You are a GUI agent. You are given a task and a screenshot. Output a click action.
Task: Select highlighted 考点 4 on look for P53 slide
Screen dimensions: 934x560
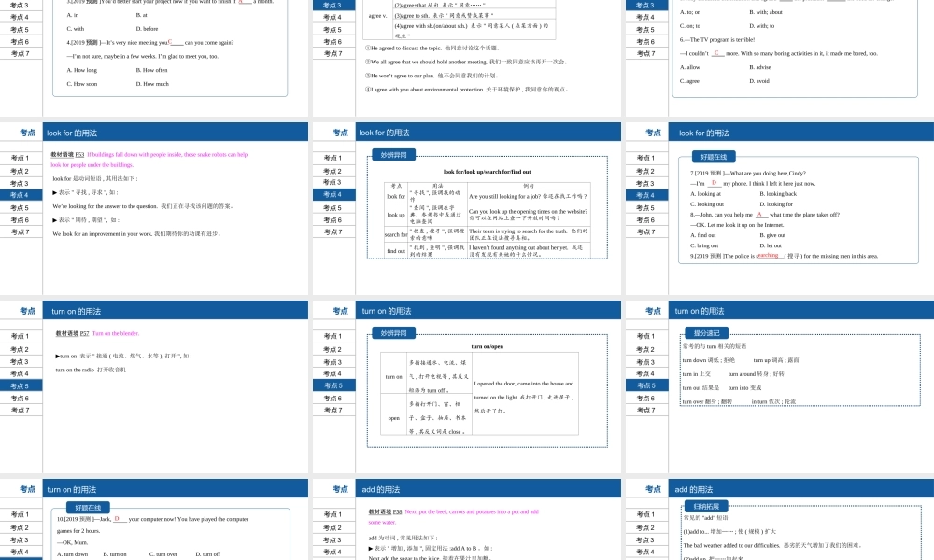(x=21, y=195)
